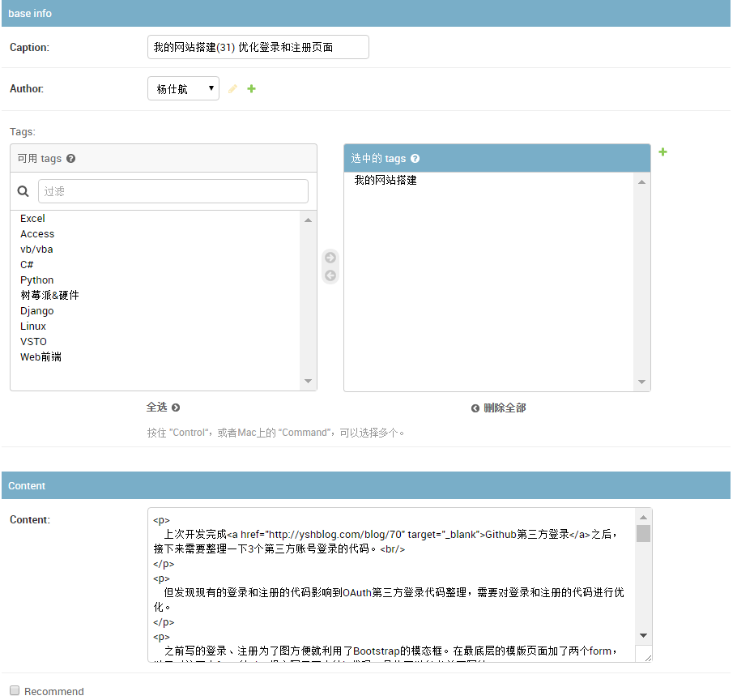The width and height of the screenshot is (737, 700).
Task: Click inside the Content textarea
Action: click(x=391, y=585)
